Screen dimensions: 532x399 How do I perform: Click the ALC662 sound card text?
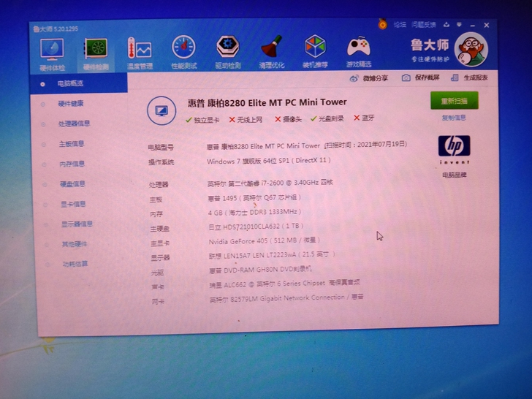pyautogui.click(x=284, y=284)
